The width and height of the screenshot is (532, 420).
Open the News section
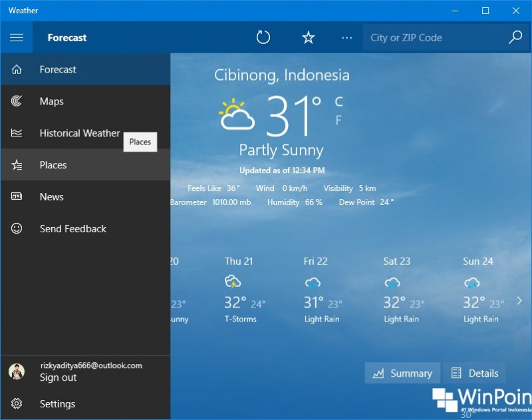tap(51, 197)
